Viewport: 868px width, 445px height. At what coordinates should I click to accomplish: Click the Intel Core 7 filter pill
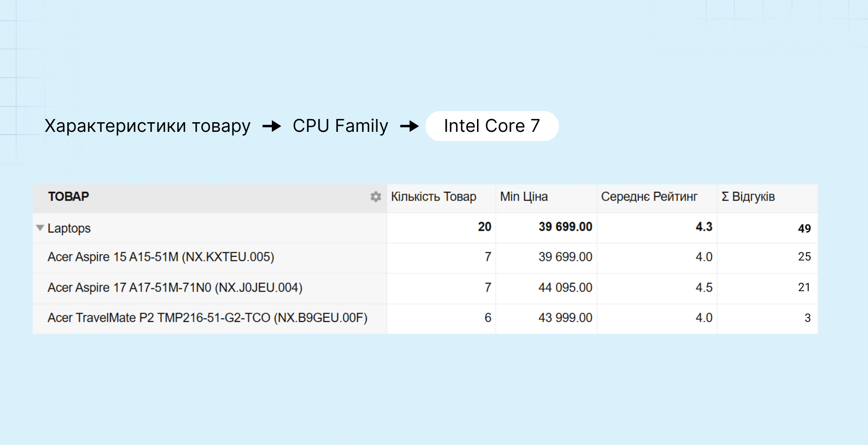tap(492, 126)
